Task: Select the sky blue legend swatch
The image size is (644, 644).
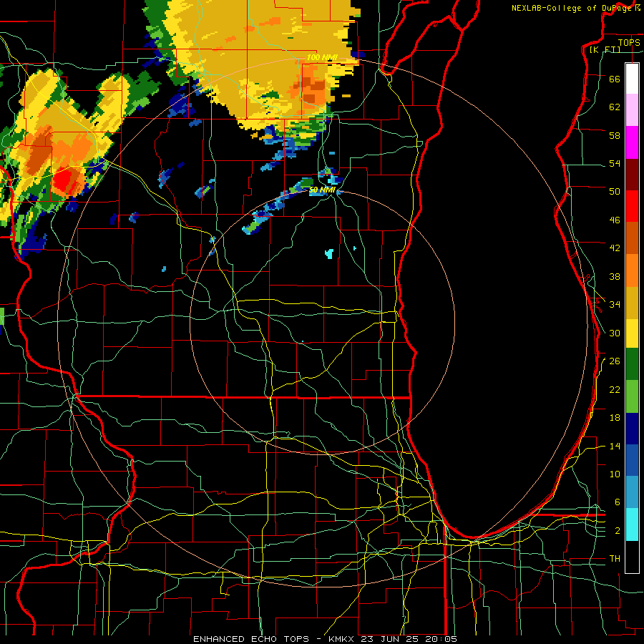Action: 632,492
